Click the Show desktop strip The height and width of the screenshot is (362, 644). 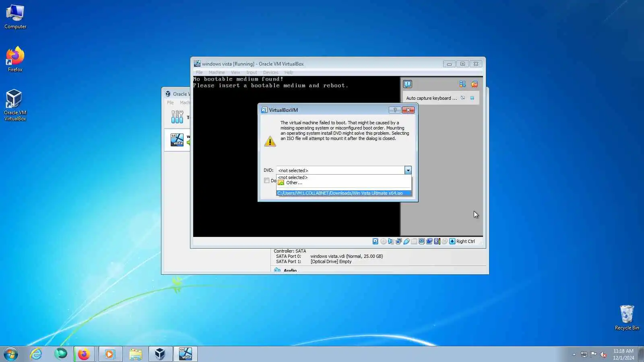[641, 354]
